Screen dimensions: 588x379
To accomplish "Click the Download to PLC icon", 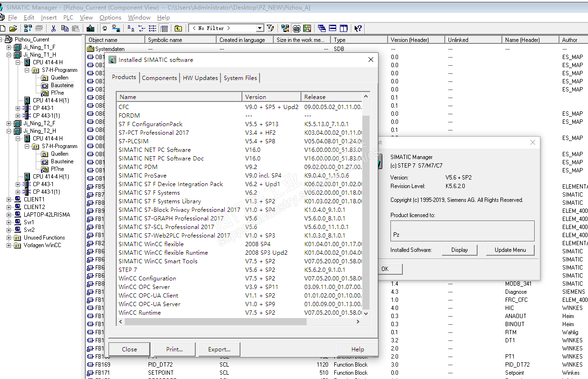I will pos(90,28).
